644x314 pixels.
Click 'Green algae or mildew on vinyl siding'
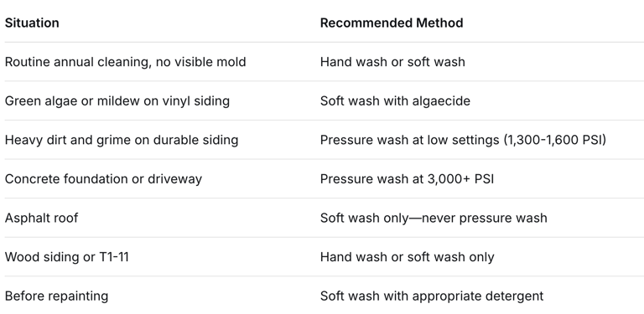117,100
